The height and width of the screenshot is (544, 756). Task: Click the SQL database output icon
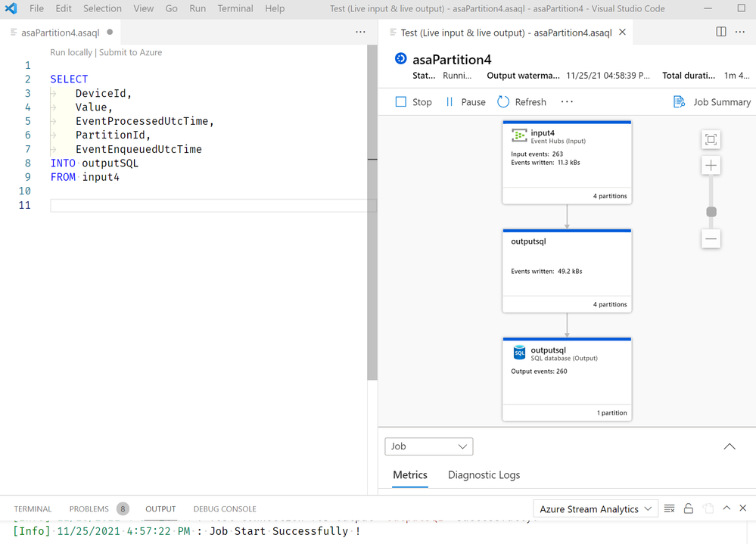pyautogui.click(x=519, y=353)
